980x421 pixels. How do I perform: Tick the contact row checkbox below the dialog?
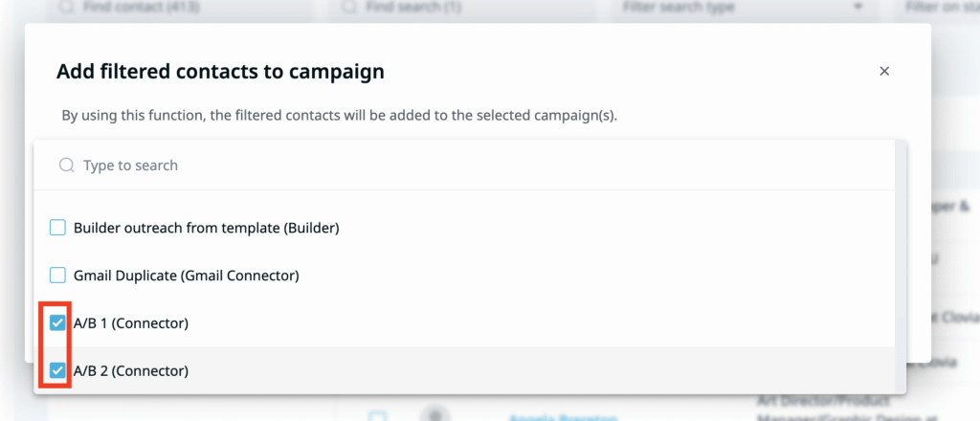click(x=378, y=416)
